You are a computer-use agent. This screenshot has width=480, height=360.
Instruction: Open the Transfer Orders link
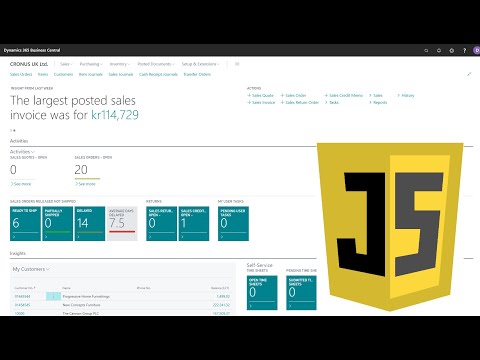(197, 74)
